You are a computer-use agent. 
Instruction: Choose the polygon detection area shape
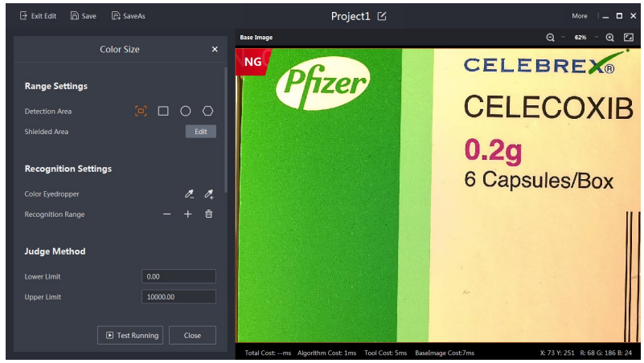pos(207,111)
